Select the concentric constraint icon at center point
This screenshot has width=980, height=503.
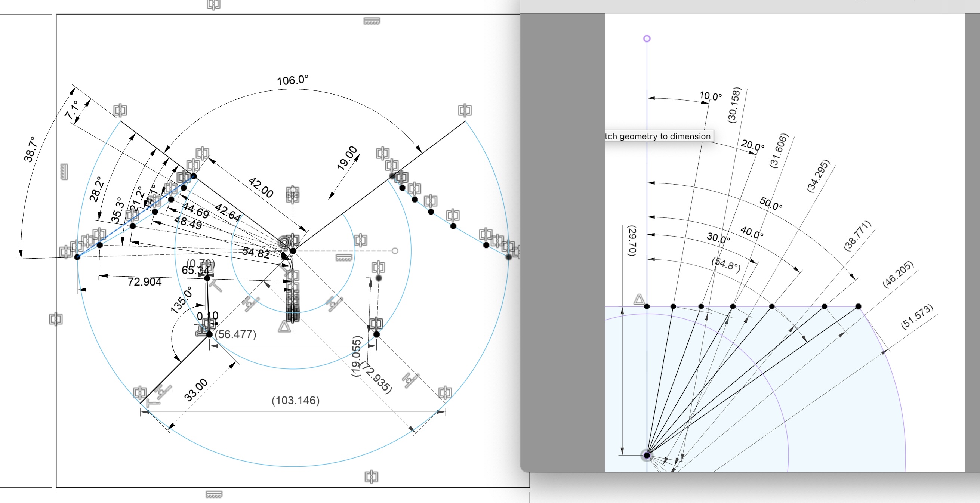[x=284, y=242]
